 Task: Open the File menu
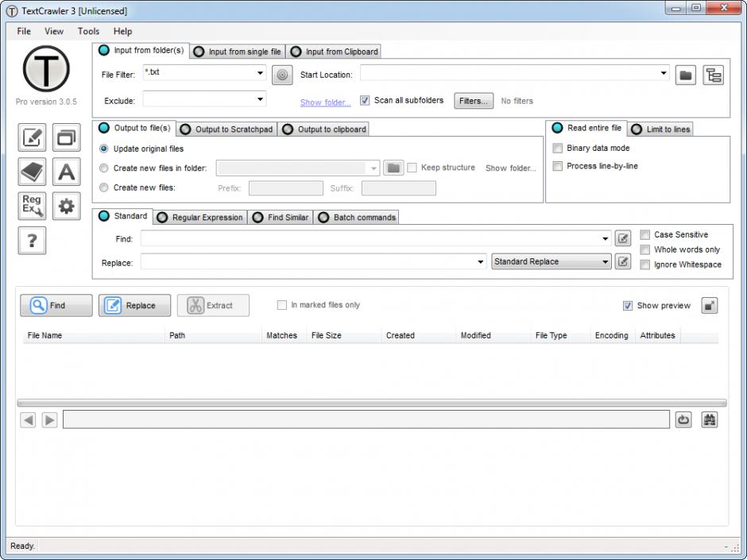24,32
